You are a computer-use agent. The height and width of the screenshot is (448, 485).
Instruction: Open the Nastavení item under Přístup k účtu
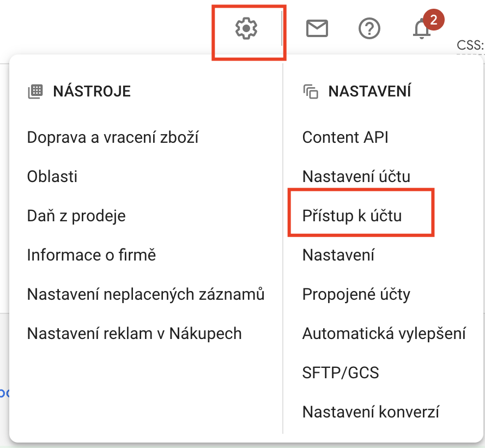click(338, 255)
